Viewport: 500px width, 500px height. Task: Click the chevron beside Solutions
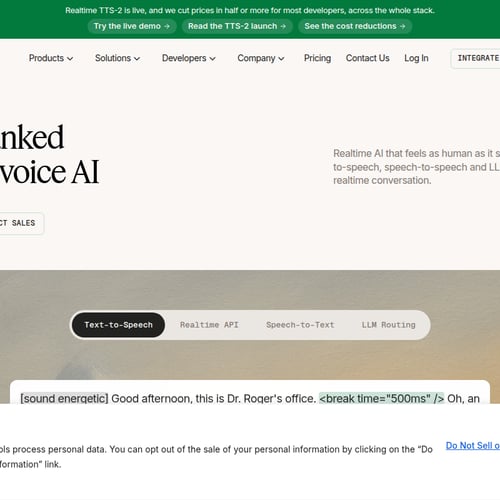tap(137, 59)
